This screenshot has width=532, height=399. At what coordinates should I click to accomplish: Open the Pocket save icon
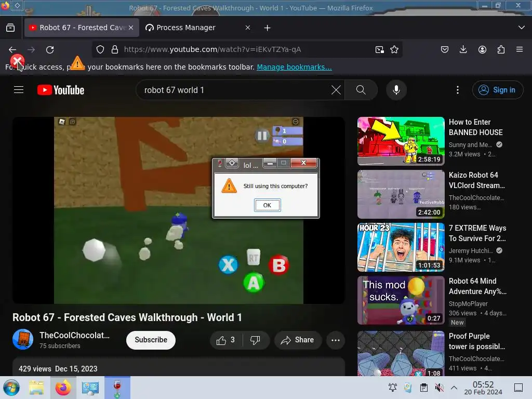pos(445,49)
